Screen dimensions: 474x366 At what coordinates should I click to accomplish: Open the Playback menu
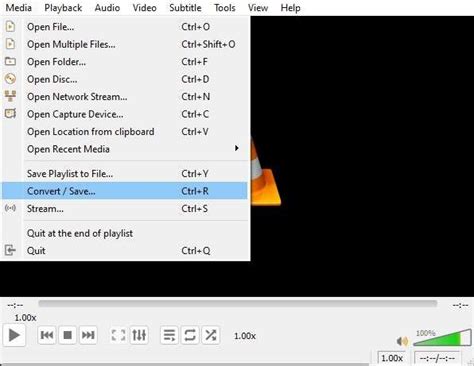[63, 7]
